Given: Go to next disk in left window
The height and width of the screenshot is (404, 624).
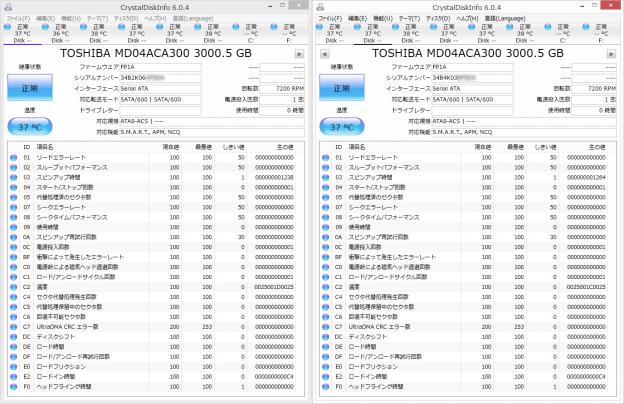Looking at the screenshot, I should (299, 54).
